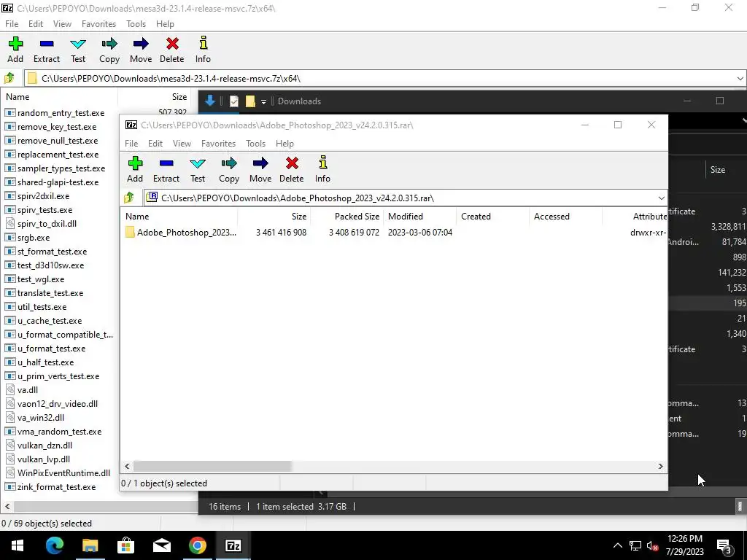This screenshot has height=560, width=747.
Task: Select test_wgl.exe in mesa3d list
Action: pos(41,279)
